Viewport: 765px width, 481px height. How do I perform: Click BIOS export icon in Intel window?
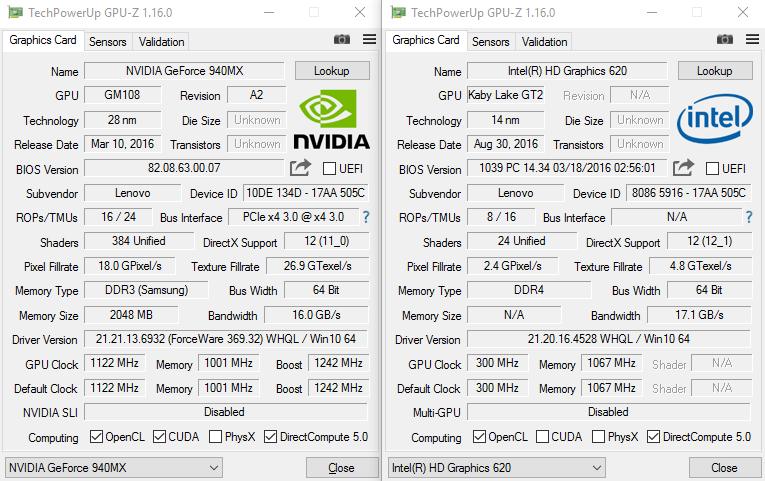(x=683, y=168)
